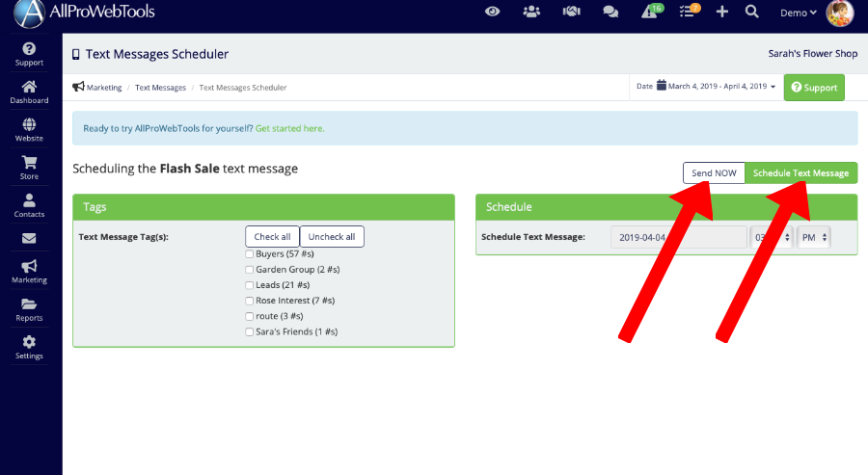Open Settings gear in sidebar
Screen dimensions: 868x475
pos(29,348)
